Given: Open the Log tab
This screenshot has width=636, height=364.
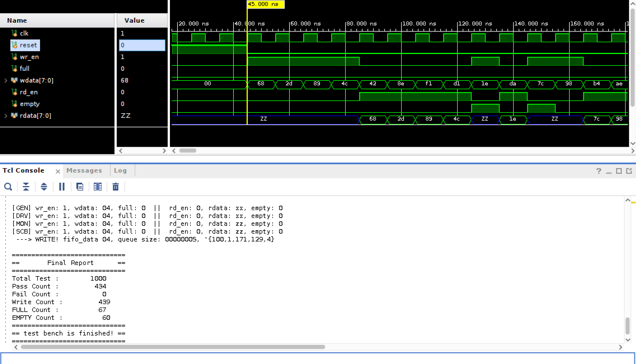Looking at the screenshot, I should click(120, 171).
